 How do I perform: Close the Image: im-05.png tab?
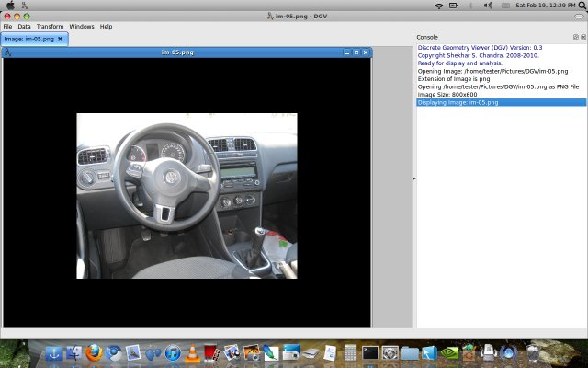click(60, 40)
